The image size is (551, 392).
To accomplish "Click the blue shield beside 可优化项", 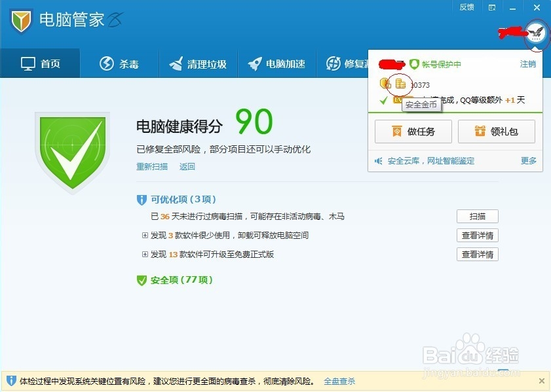I will point(142,200).
